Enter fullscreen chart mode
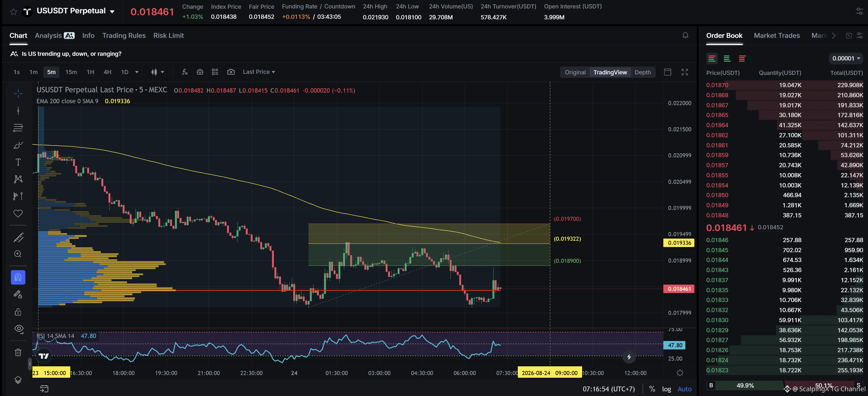868x396 pixels. pyautogui.click(x=684, y=72)
